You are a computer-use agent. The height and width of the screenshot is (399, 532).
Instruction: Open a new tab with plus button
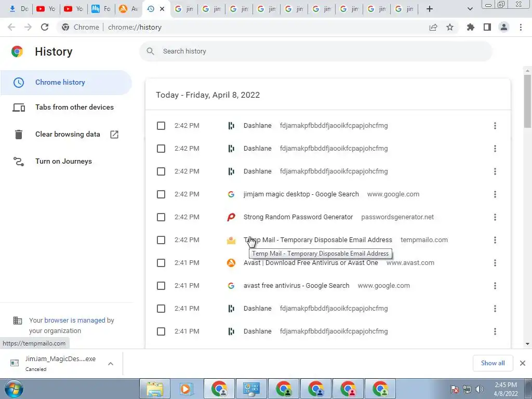click(x=430, y=9)
